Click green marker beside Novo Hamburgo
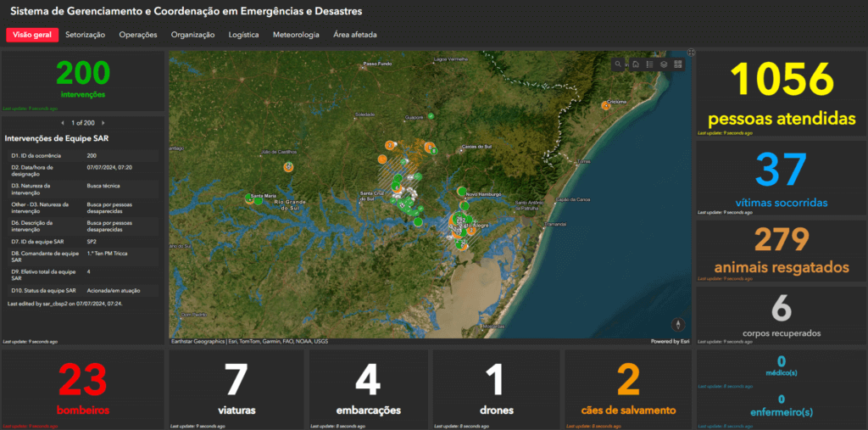 click(x=461, y=191)
